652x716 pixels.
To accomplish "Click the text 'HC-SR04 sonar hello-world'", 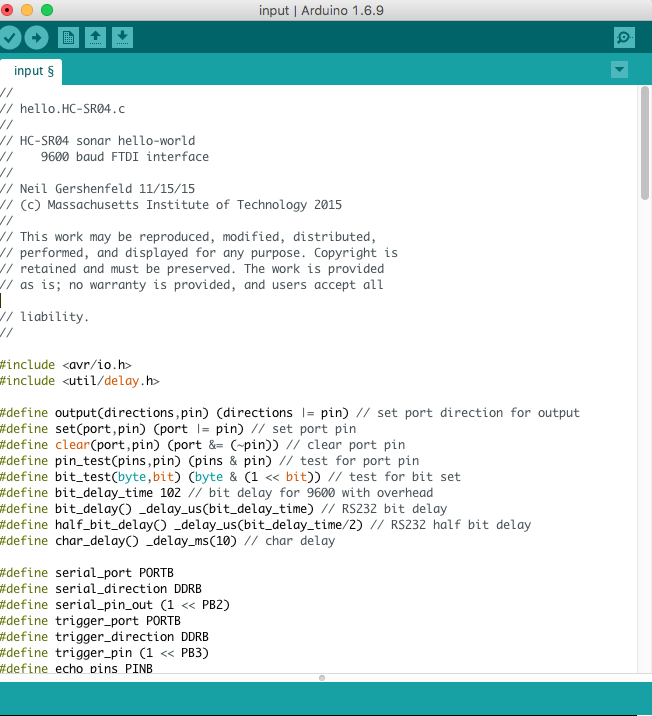I will point(107,141).
